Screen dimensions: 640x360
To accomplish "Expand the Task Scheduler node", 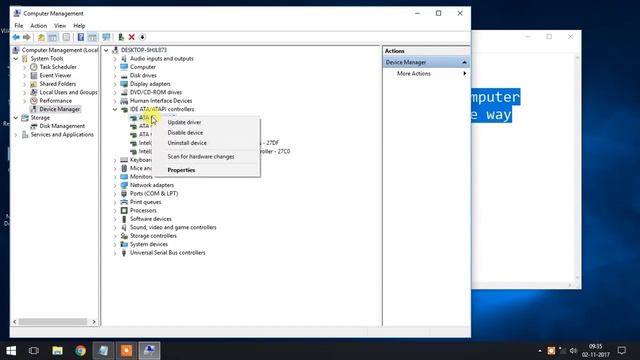I will (x=25, y=67).
